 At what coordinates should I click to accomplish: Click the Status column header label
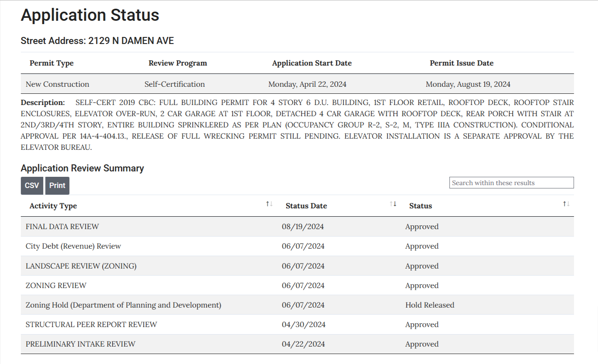[x=421, y=206]
